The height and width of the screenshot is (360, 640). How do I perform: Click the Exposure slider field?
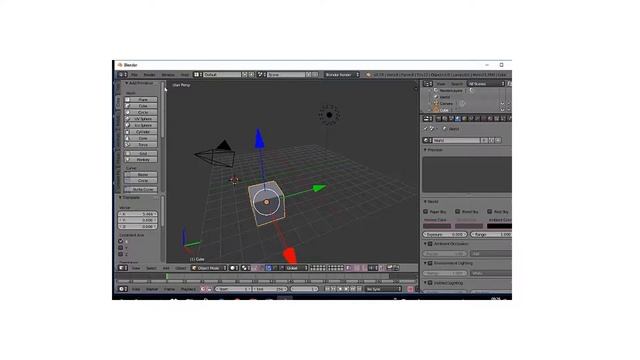tap(445, 235)
